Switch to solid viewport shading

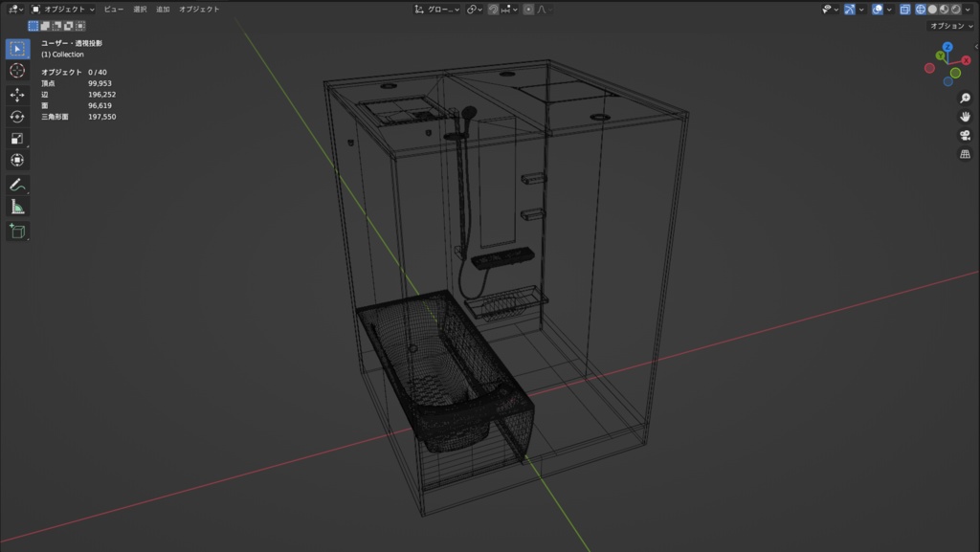coord(932,10)
